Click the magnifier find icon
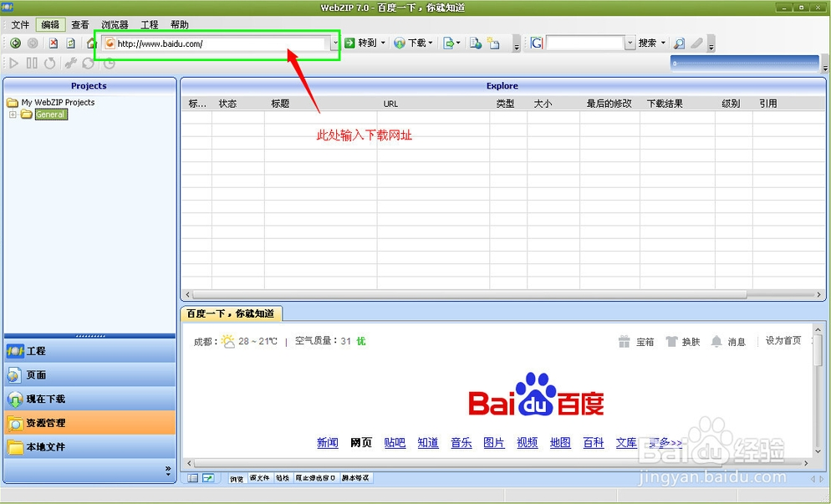Image resolution: width=831 pixels, height=504 pixels. click(679, 43)
